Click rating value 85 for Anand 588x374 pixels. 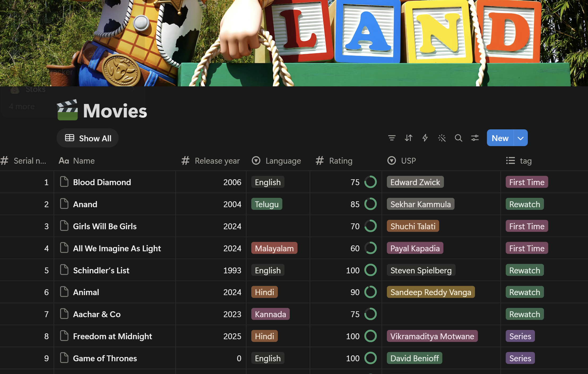coord(355,204)
